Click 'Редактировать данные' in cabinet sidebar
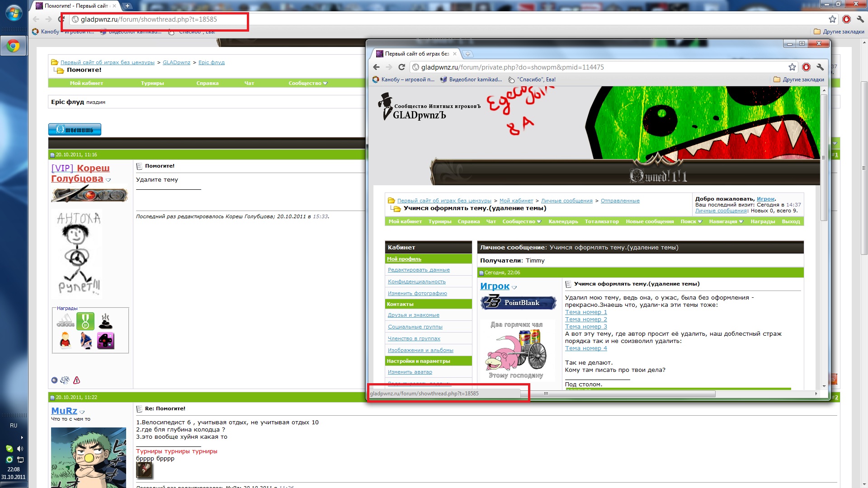 click(x=419, y=270)
